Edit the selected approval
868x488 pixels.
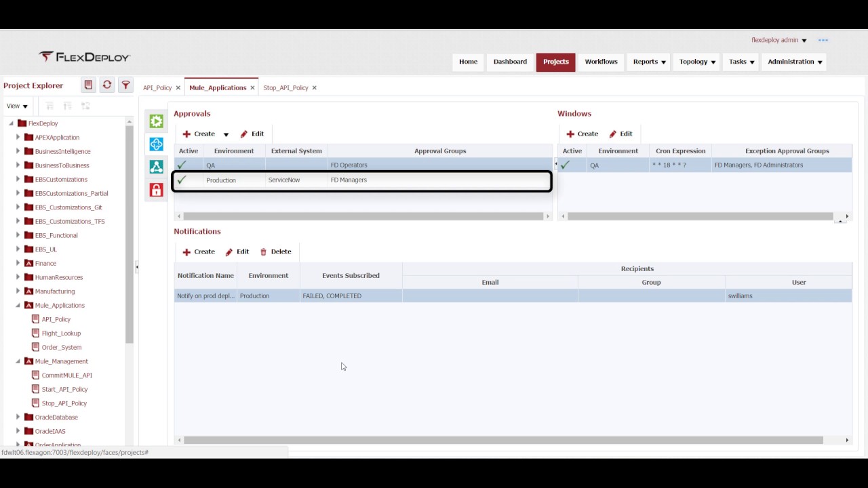click(x=252, y=134)
